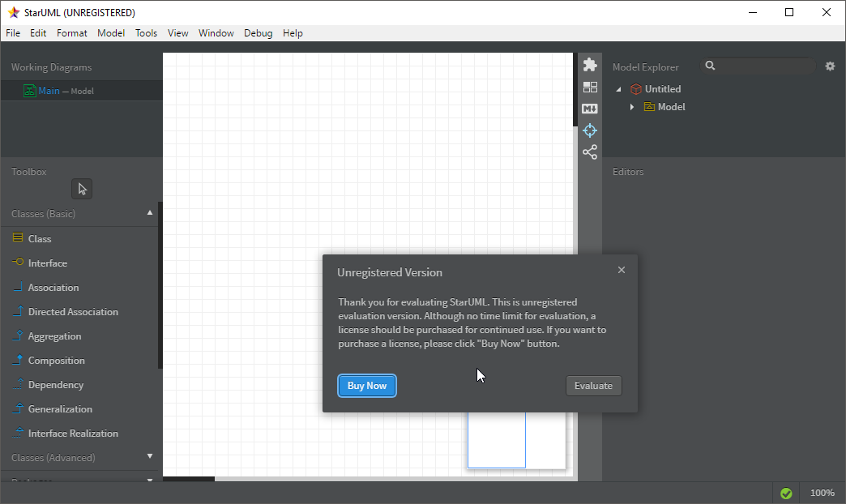The image size is (846, 504).
Task: Toggle the Markdown editor icon
Action: 590,109
